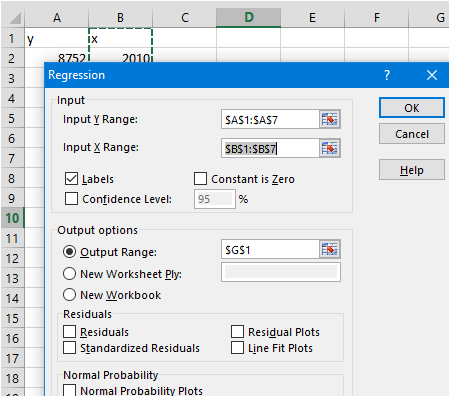The image size is (450, 397).
Task: Select row 18 header
Action: 12,378
